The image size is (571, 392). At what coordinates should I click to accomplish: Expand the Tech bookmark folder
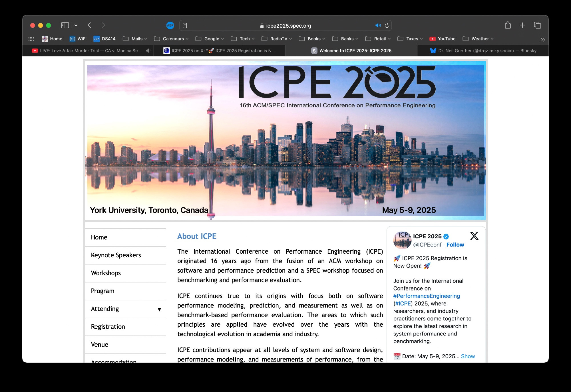pos(242,39)
